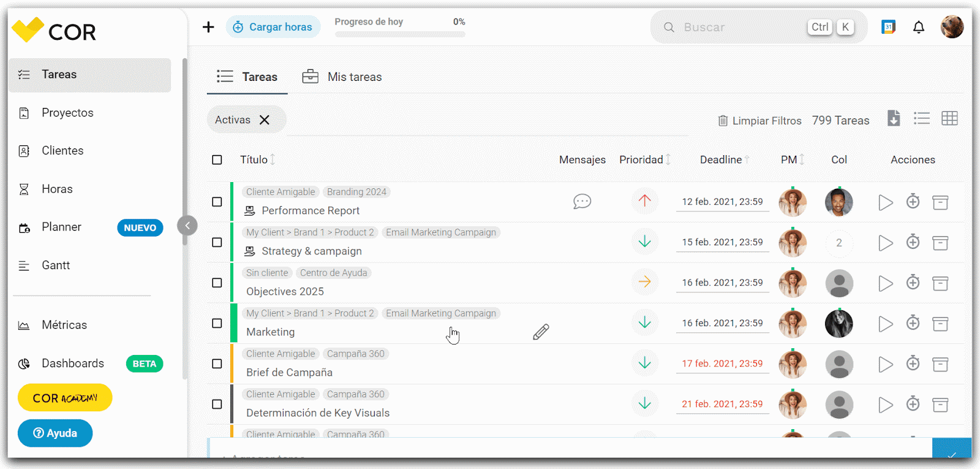
Task: Check the Brief de Campaña checkbox
Action: 217,364
